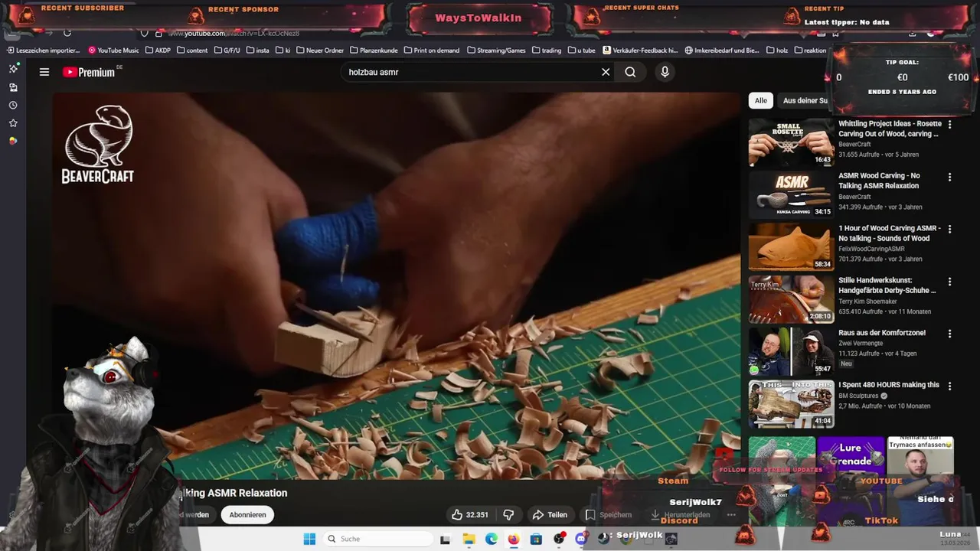Viewport: 980px width, 551px height.
Task: Open the 'YouTube Music' bookmark
Action: pyautogui.click(x=113, y=51)
